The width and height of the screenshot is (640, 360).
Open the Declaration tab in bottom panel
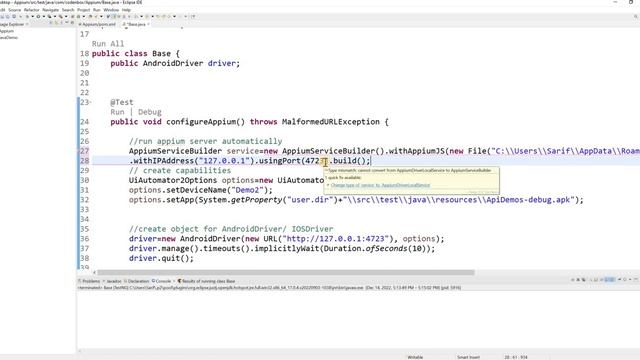click(x=137, y=281)
